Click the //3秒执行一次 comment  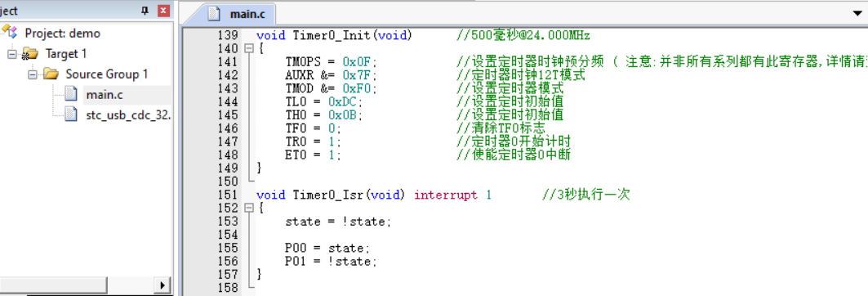pos(586,195)
